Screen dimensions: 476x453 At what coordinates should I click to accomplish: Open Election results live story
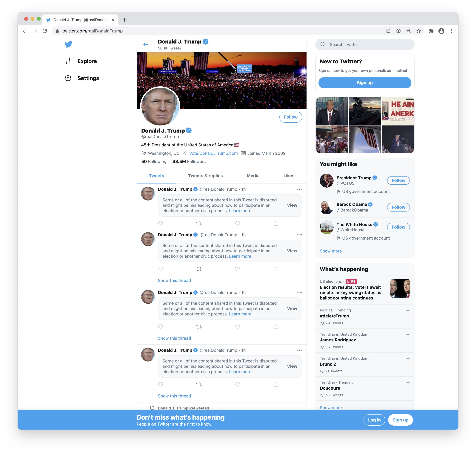point(365,290)
